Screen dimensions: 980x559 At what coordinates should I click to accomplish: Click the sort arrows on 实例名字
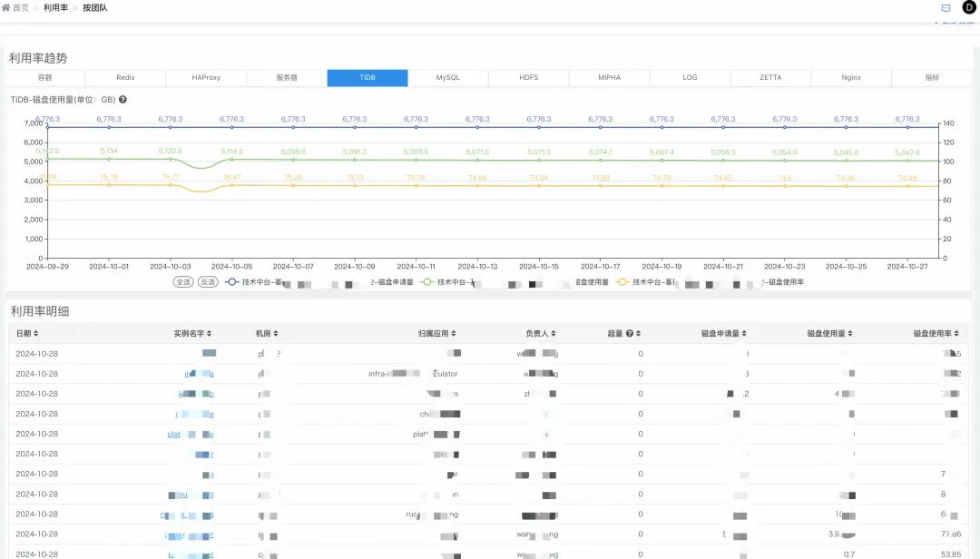tap(209, 333)
